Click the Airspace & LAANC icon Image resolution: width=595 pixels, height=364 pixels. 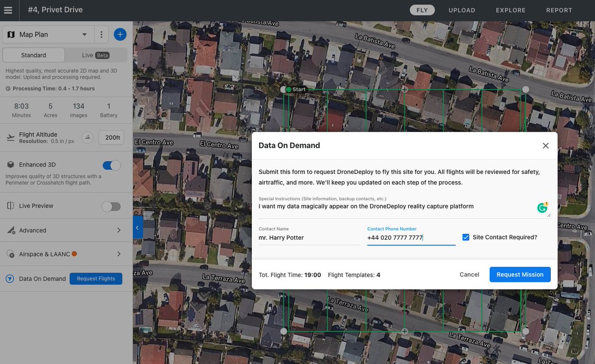(x=10, y=254)
